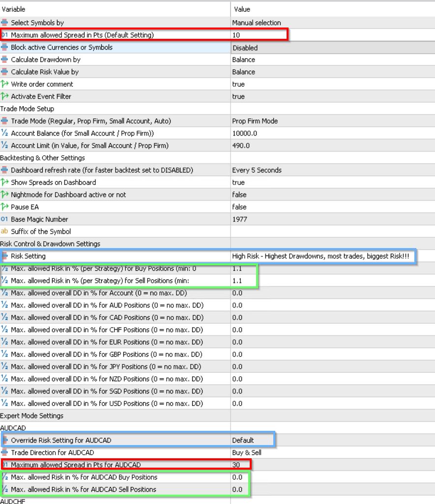The height and width of the screenshot is (504, 435).
Task: Open Dashboard refresh rate Every 5 Seconds dropdown
Action: tap(257, 170)
